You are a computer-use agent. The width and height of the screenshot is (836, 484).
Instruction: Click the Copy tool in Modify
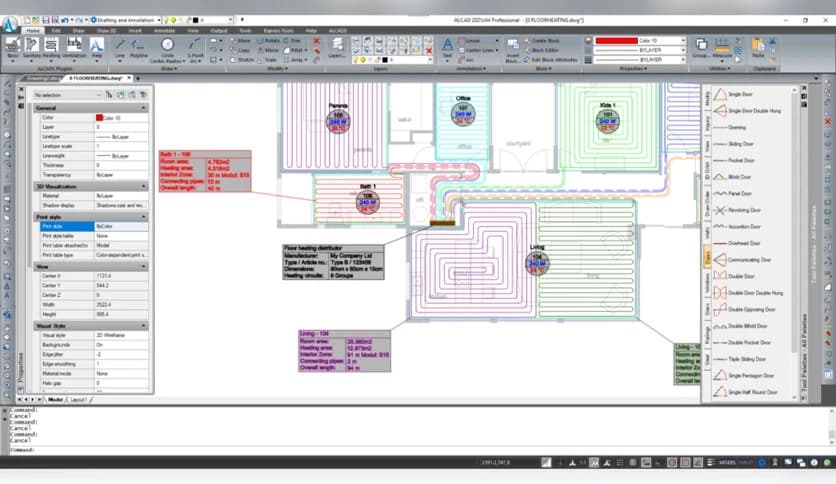coord(241,50)
